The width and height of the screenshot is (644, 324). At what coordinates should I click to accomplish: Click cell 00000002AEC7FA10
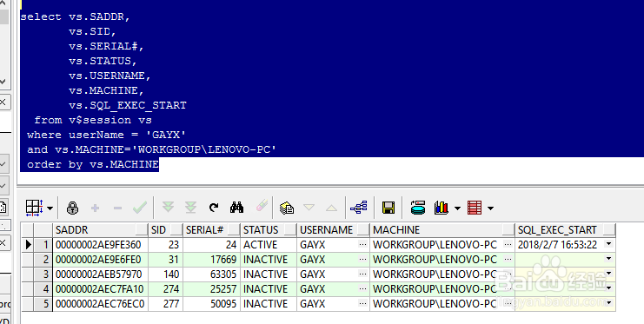tap(100, 289)
